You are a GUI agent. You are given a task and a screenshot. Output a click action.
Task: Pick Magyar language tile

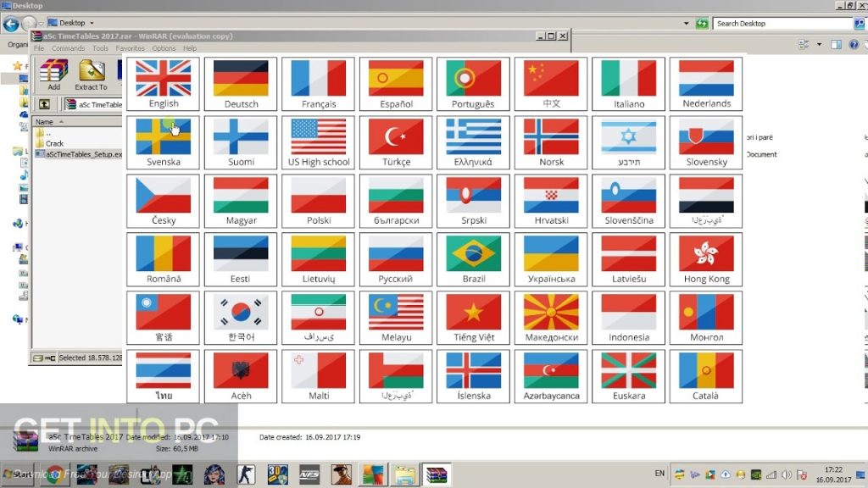click(x=241, y=201)
